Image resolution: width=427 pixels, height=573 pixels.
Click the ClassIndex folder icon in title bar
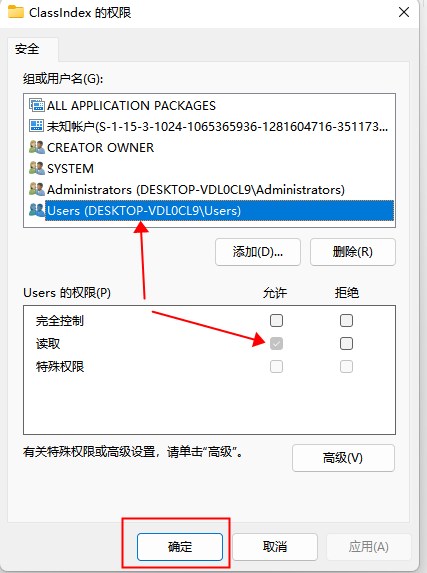point(16,12)
